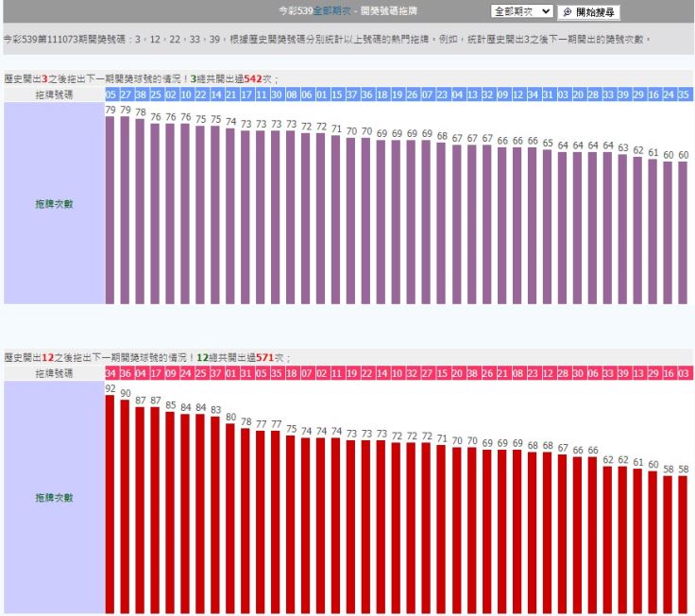Click the magnifier icon on 開始搜尋 button

[x=567, y=12]
